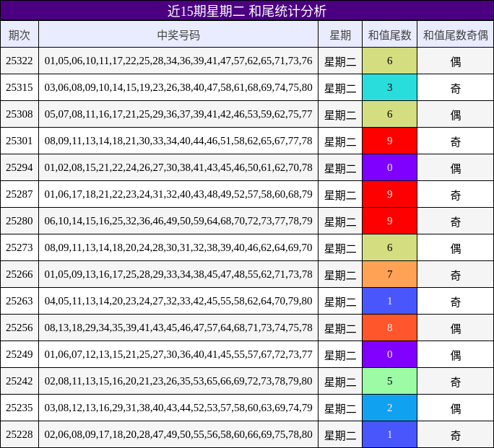Click issue number 25256
Screen dimensions: 494x448
tap(19, 328)
